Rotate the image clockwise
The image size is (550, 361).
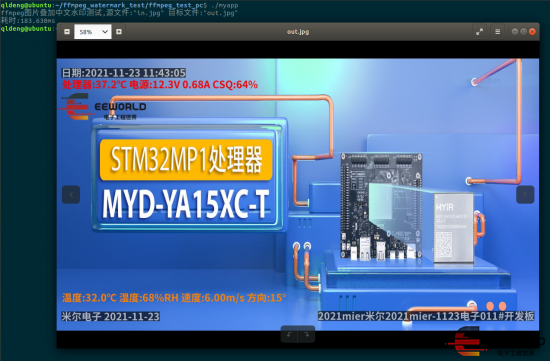coord(306,335)
